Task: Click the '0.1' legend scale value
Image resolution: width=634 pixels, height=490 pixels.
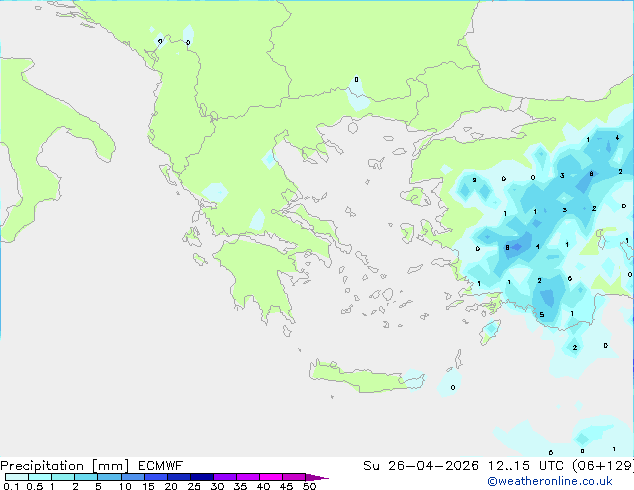Action: pos(11,486)
